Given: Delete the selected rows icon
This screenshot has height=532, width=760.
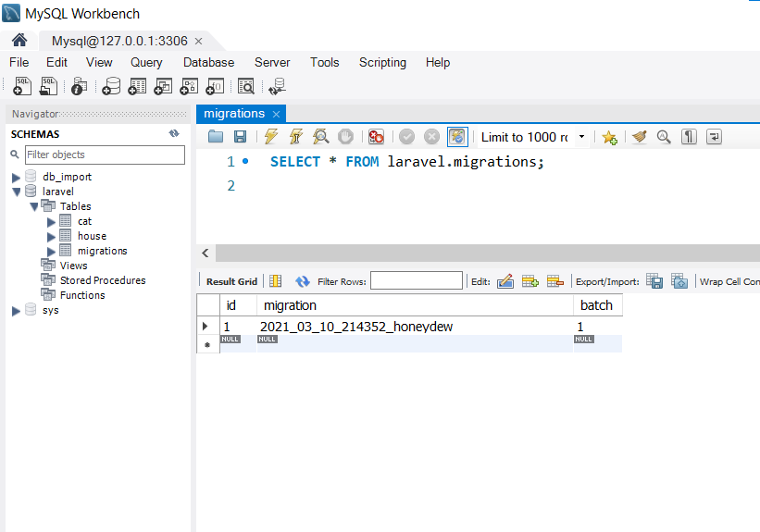Looking at the screenshot, I should point(555,281).
